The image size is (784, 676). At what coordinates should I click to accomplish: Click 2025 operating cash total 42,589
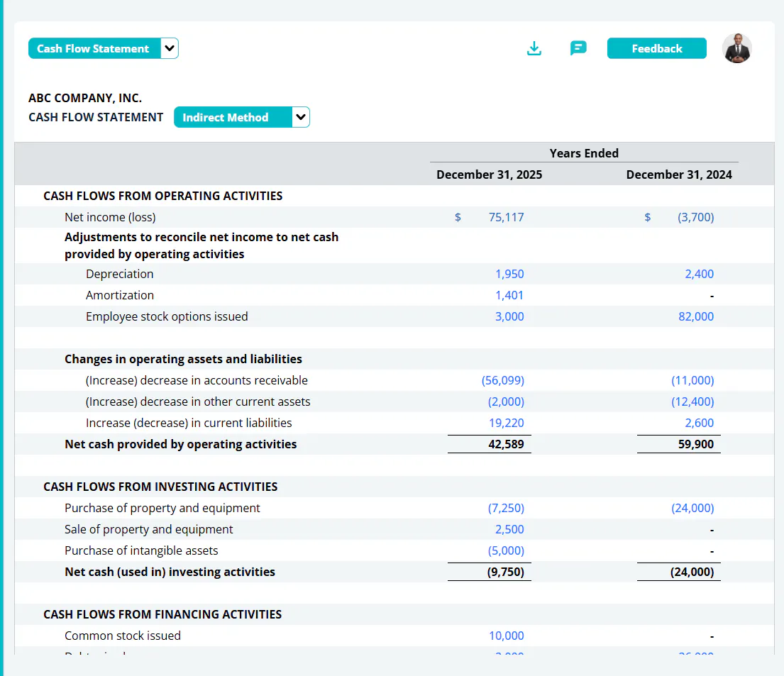coord(506,445)
